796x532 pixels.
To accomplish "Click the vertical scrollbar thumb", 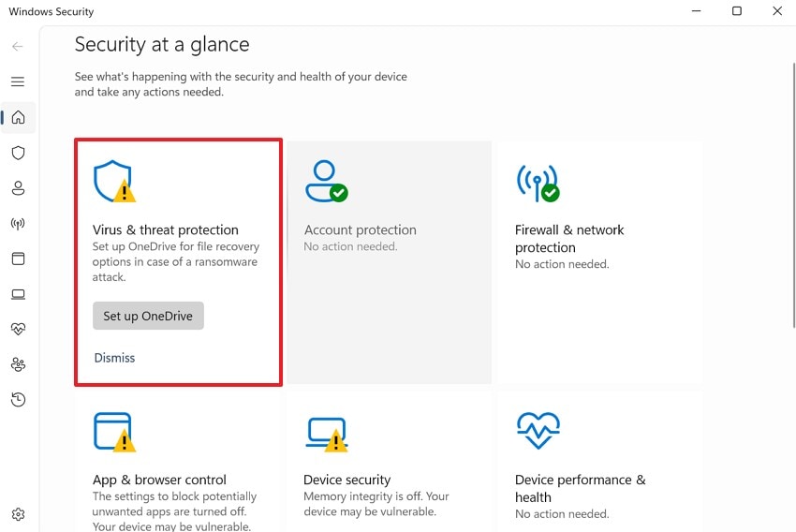I will click(793, 196).
